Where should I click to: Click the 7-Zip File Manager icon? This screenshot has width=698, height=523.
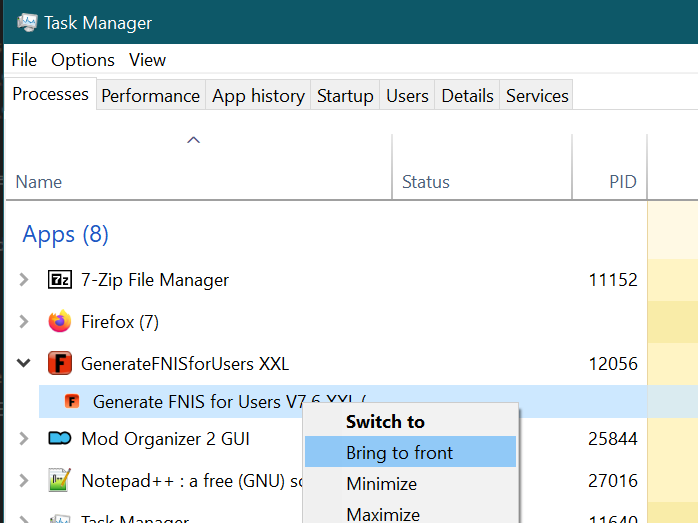coord(60,280)
